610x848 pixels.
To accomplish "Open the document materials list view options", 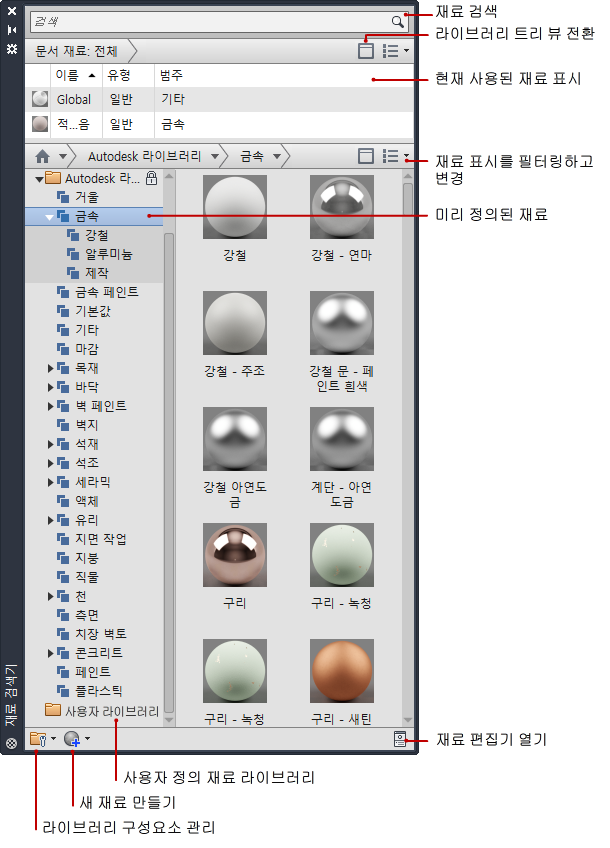I will (395, 51).
